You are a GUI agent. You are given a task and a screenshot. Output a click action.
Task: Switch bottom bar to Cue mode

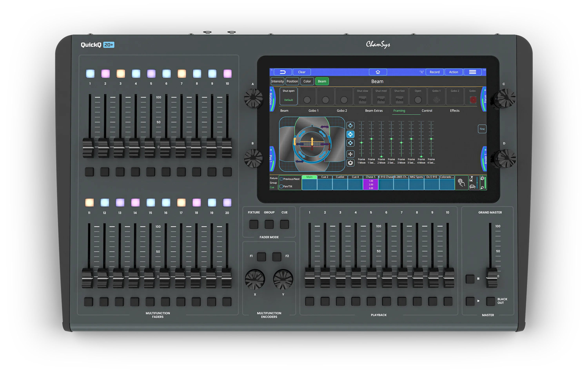(x=272, y=187)
